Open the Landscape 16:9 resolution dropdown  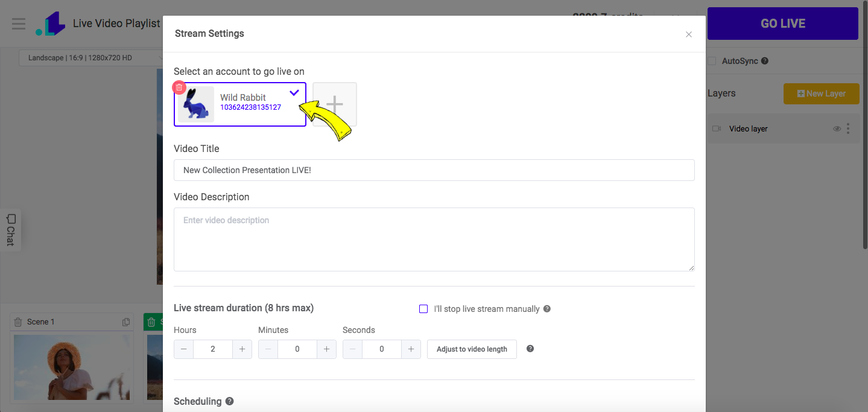(x=92, y=58)
